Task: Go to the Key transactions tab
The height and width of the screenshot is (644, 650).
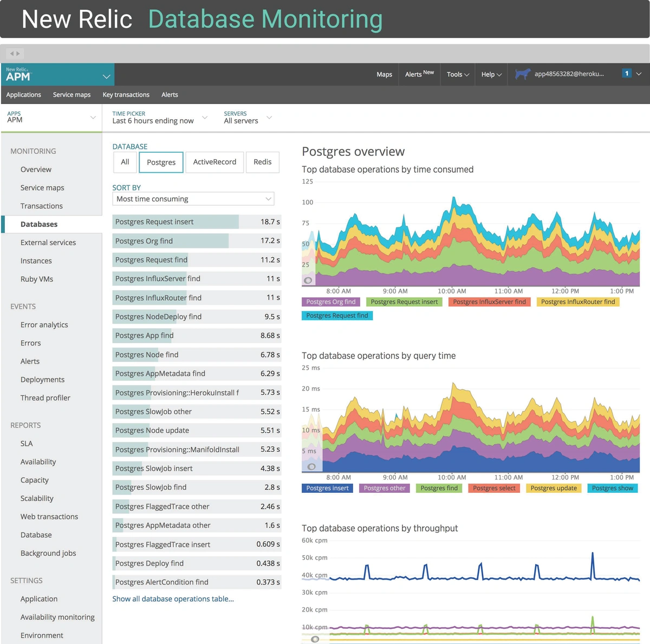Action: (x=126, y=95)
